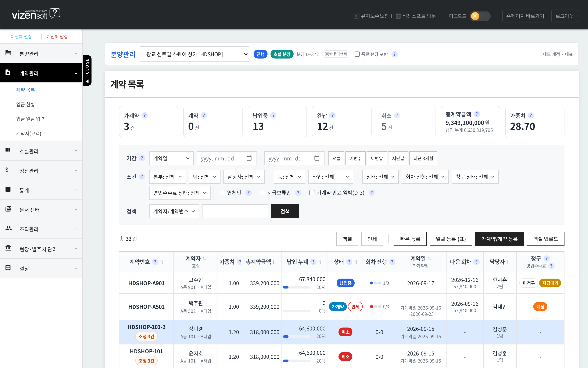Image resolution: width=588 pixels, height=368 pixels.
Task: Click payment progress bar for HDSHOP-A502
Action: click(x=296, y=311)
